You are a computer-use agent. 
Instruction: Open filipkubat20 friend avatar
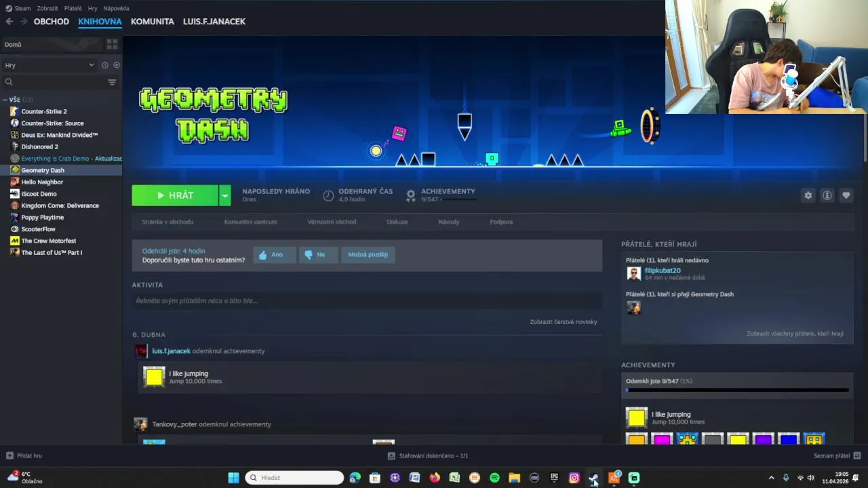(633, 274)
